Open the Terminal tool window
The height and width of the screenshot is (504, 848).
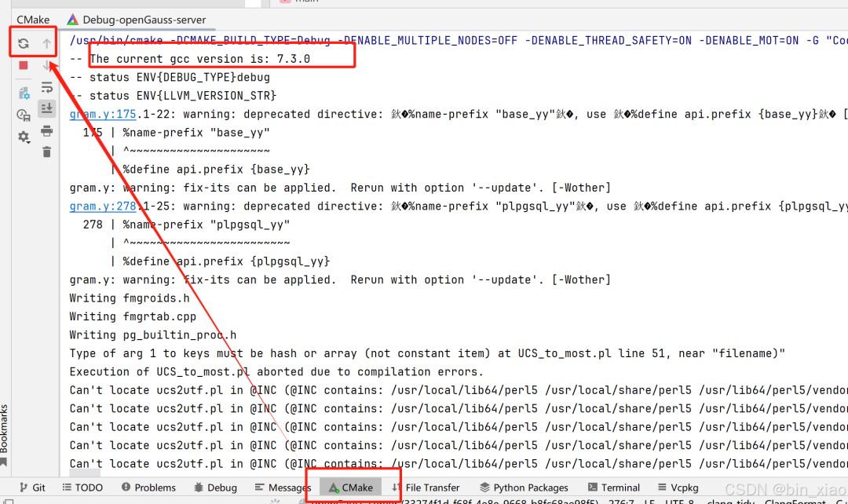614,488
